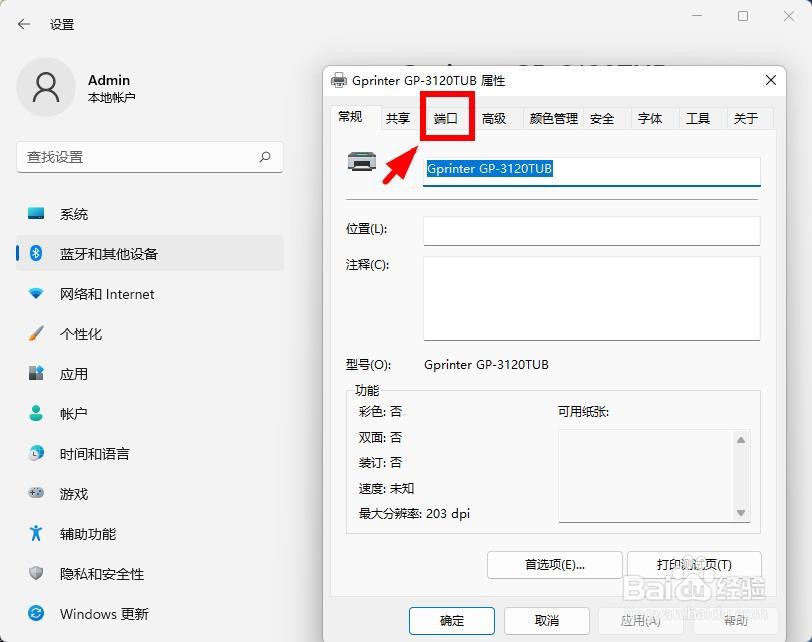The image size is (812, 642).
Task: Open the 端口 tab
Action: 446,119
